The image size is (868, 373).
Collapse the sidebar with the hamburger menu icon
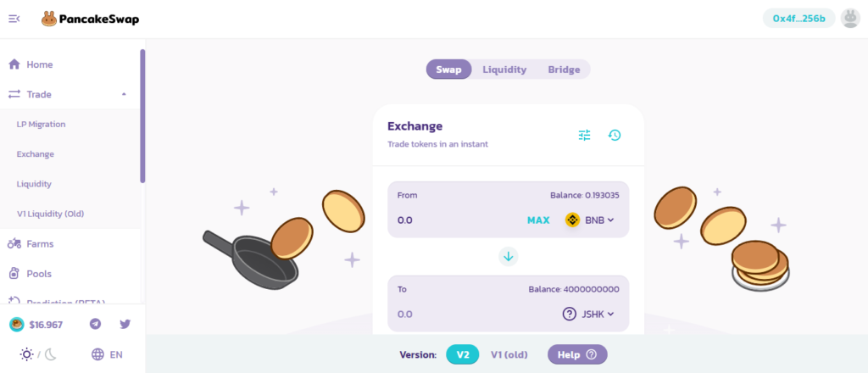[14, 19]
